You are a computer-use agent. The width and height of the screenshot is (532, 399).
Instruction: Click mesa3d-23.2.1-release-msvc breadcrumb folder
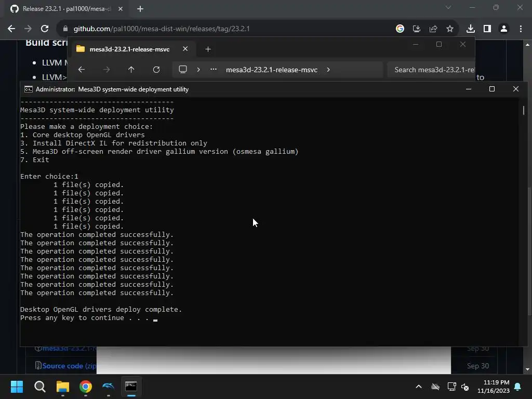click(271, 70)
